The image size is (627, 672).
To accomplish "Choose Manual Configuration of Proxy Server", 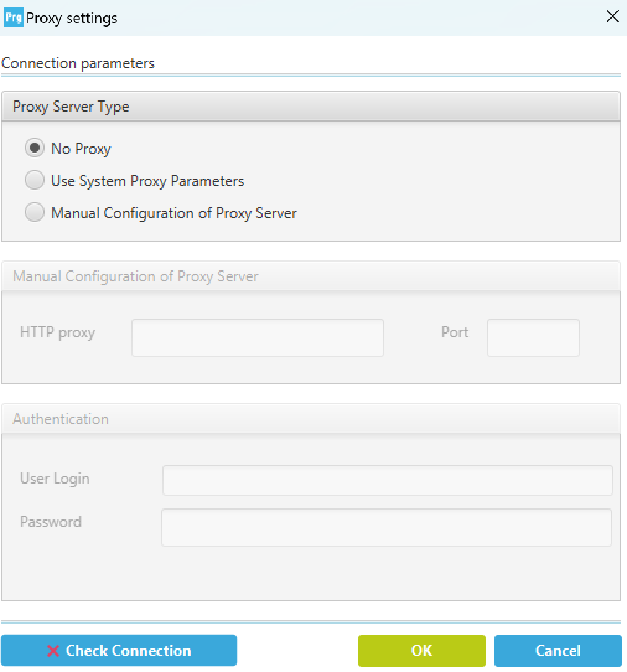I will 35,212.
